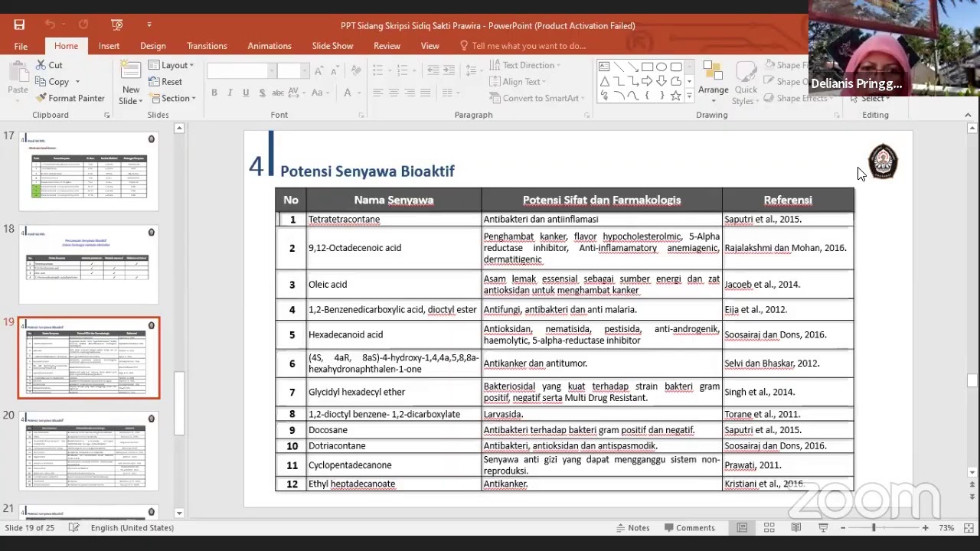Open the Review tab
The height and width of the screenshot is (551, 980).
pos(387,46)
